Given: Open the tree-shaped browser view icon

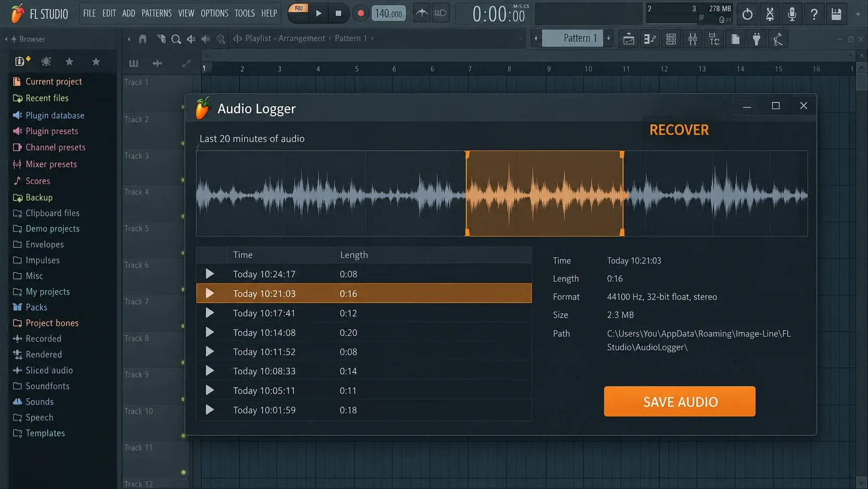Looking at the screenshot, I should [x=714, y=39].
